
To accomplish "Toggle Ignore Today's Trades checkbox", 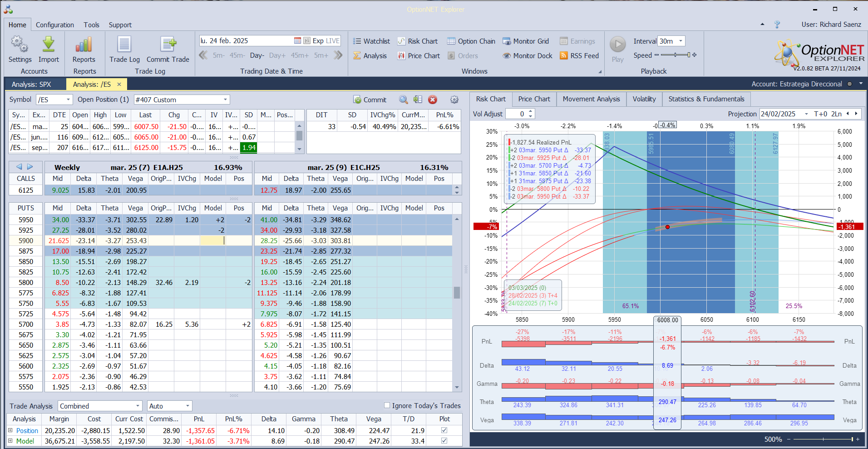I will (387, 405).
